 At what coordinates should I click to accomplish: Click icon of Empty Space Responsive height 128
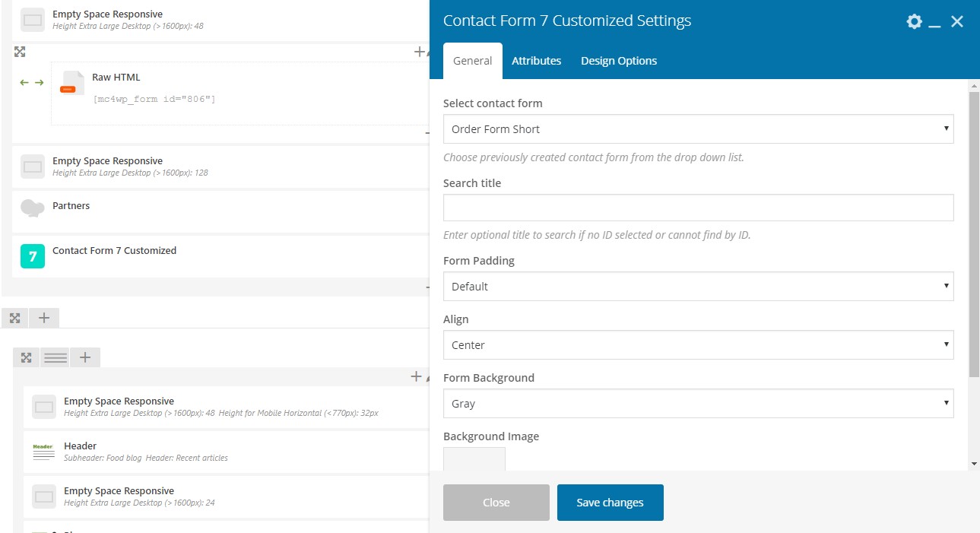click(33, 167)
